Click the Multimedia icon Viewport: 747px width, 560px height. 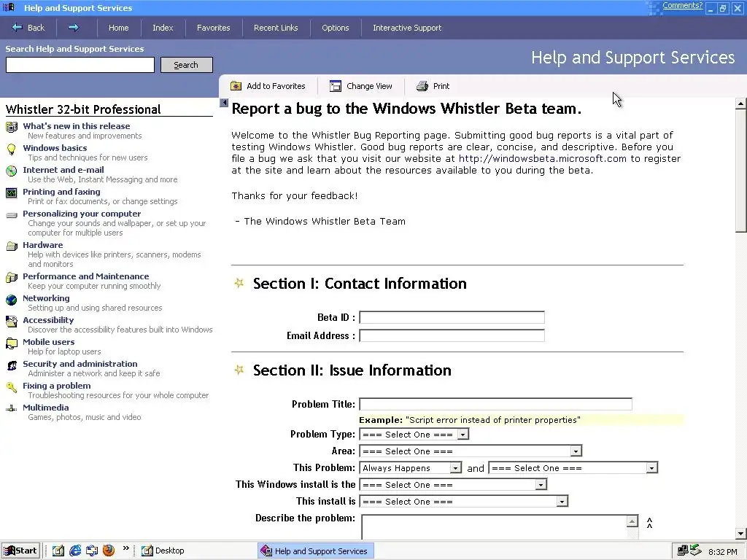(12, 408)
